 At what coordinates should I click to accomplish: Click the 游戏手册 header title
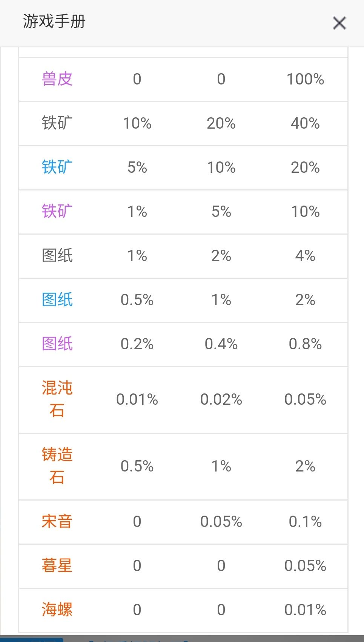pyautogui.click(x=54, y=22)
